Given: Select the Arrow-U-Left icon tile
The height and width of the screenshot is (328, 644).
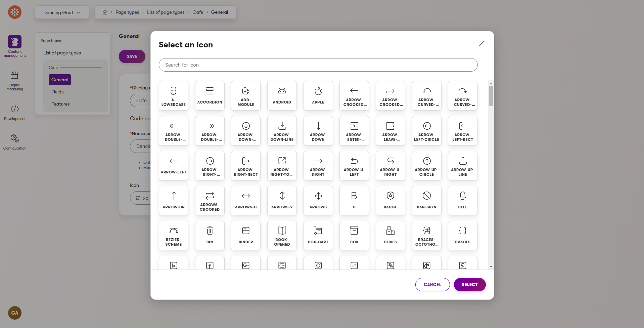Looking at the screenshot, I should pyautogui.click(x=354, y=166).
